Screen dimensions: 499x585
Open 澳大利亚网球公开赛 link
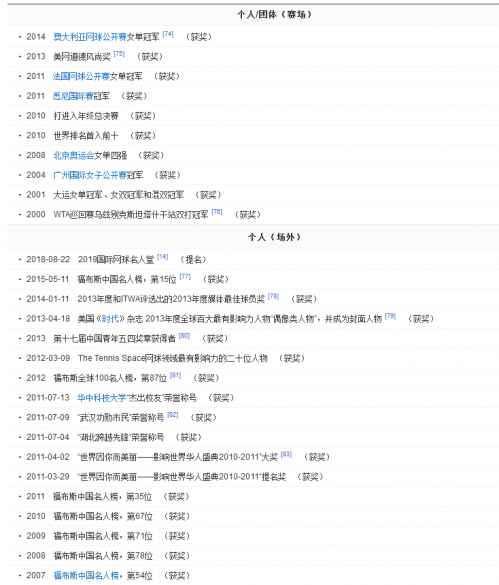pos(90,37)
